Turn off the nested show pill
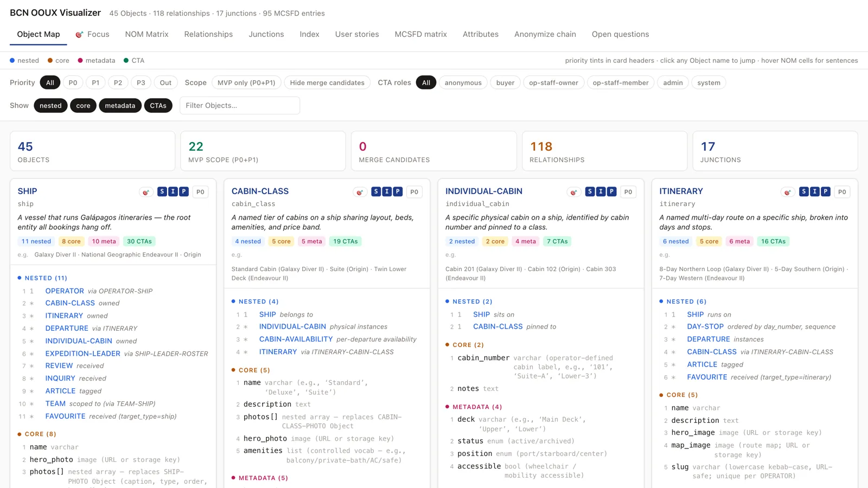This screenshot has height=488, width=868. click(x=50, y=106)
